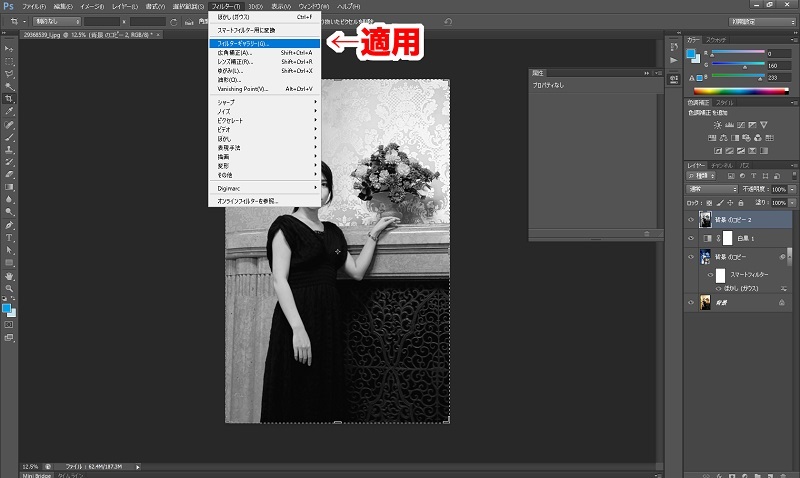800x478 pixels.
Task: Choose フィルターギャラリー from Filter menu
Action: point(265,43)
